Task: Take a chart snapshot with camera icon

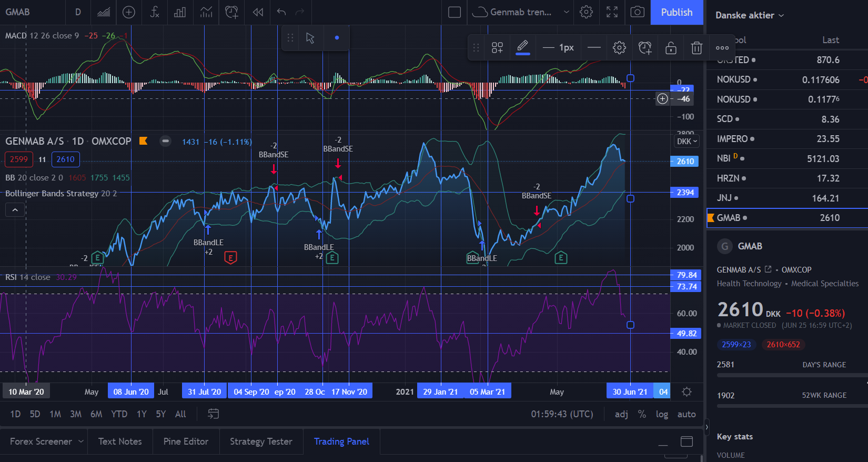Action: pos(638,12)
